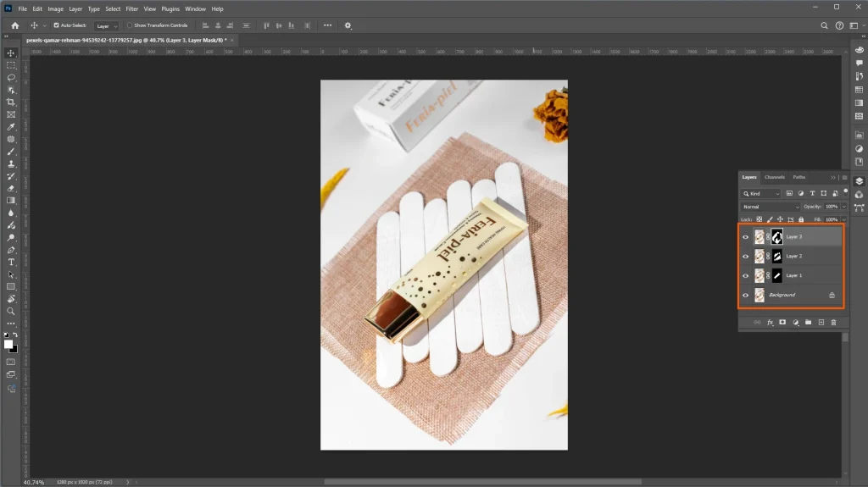The image size is (868, 487).
Task: Select the Hand tool
Action: pyautogui.click(x=11, y=299)
